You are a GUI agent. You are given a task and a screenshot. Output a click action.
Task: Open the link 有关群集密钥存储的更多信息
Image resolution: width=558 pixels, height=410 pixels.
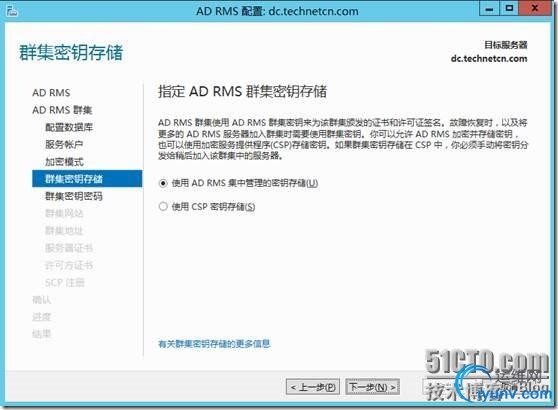coord(214,344)
